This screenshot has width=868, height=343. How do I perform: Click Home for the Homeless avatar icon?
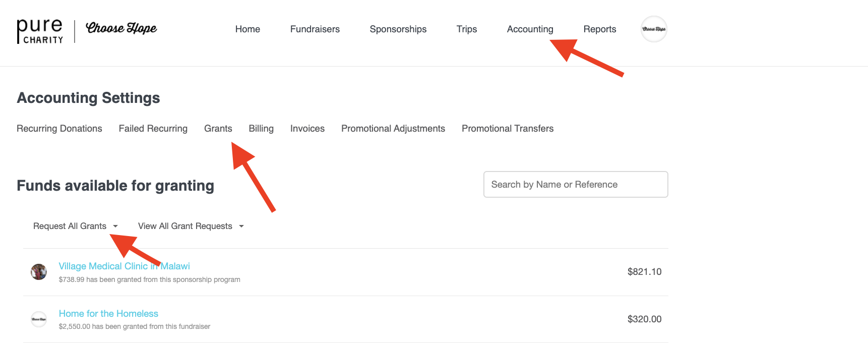(39, 319)
